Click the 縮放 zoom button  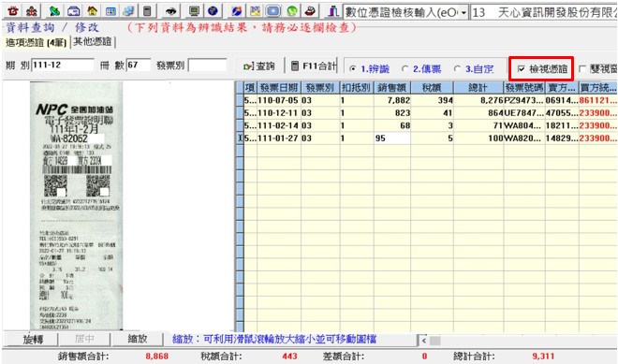coord(137,339)
